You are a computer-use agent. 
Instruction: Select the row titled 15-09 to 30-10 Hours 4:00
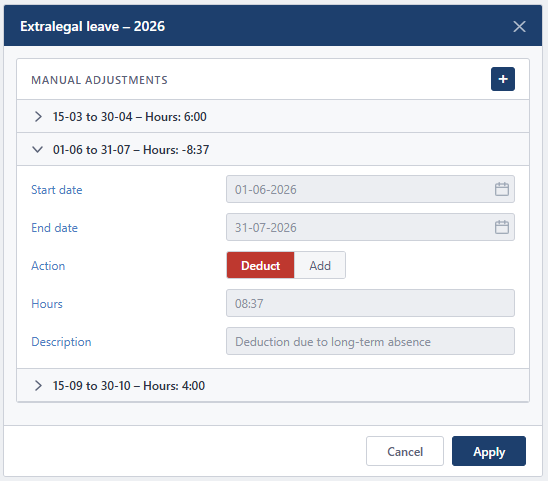[x=273, y=386]
